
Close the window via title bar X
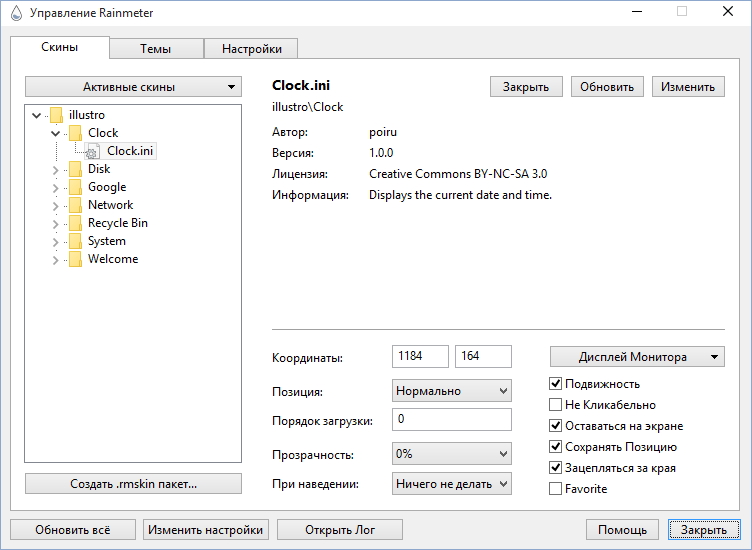click(x=728, y=12)
